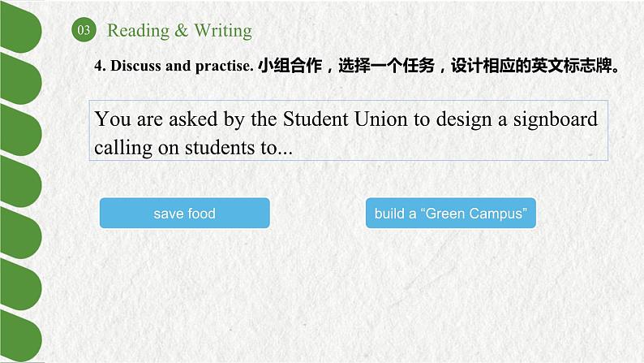Select the build a "Green Campus" button
Viewport: 644px width, 363px height.
(x=450, y=213)
